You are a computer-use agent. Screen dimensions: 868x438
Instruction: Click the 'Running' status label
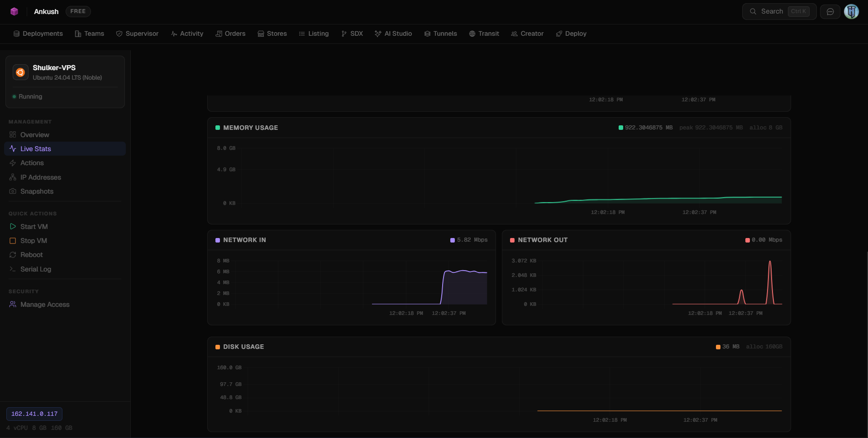click(30, 97)
